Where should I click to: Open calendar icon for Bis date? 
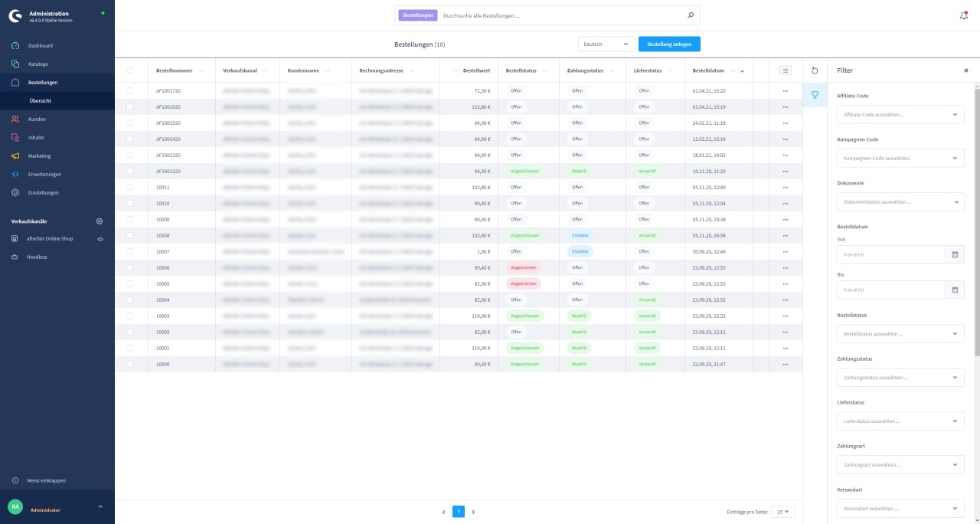955,290
